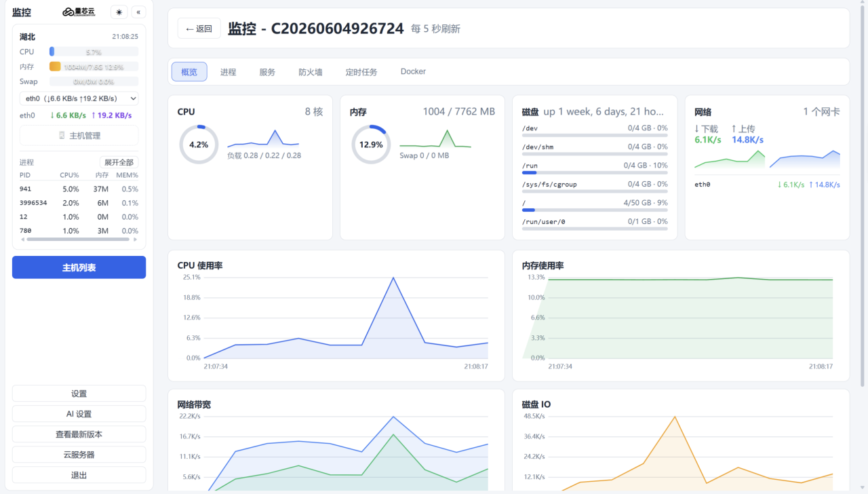
Task: Click the /sys/fs/cgroup disk row
Action: (x=595, y=187)
